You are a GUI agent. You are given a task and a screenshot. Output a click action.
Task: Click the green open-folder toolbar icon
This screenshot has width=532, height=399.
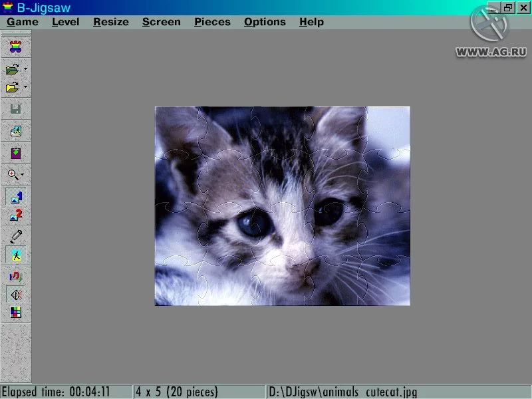(x=12, y=69)
